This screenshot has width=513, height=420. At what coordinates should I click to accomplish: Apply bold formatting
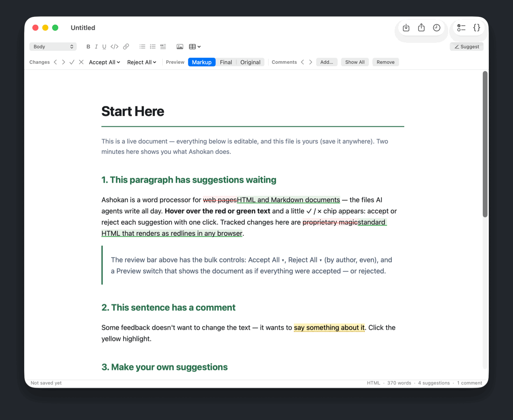point(88,47)
